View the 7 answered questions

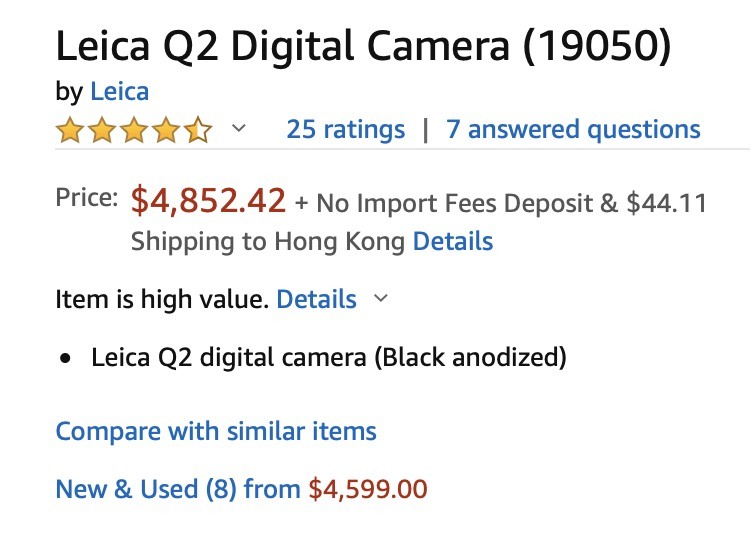pos(573,129)
